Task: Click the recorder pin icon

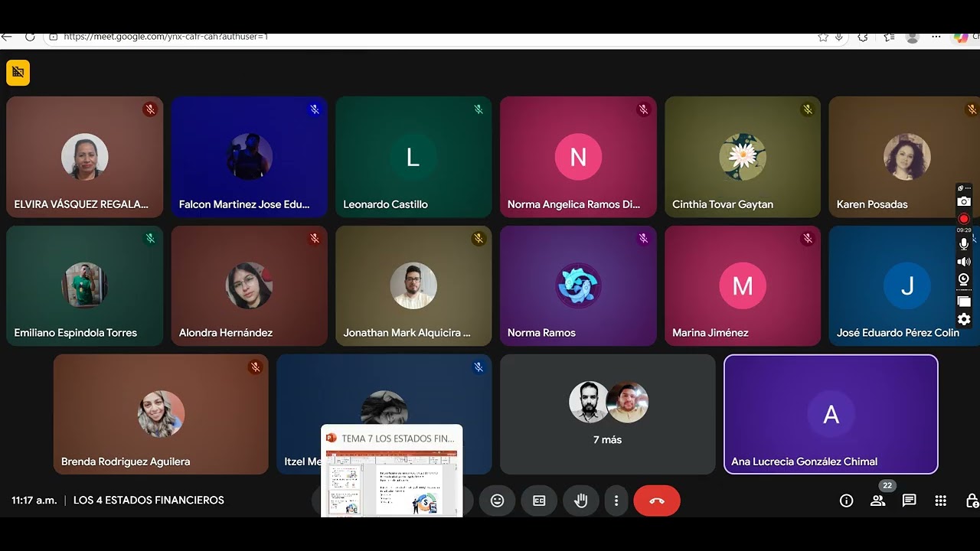Action: [x=960, y=188]
